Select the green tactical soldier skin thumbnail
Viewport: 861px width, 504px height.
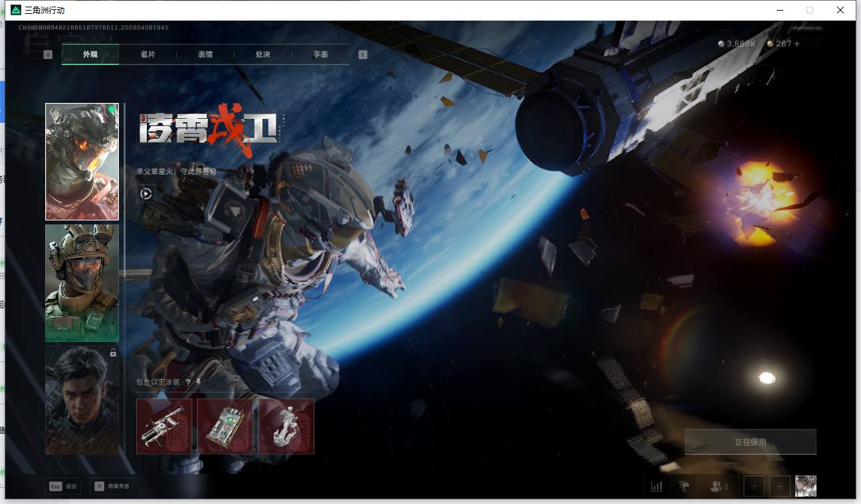point(82,283)
